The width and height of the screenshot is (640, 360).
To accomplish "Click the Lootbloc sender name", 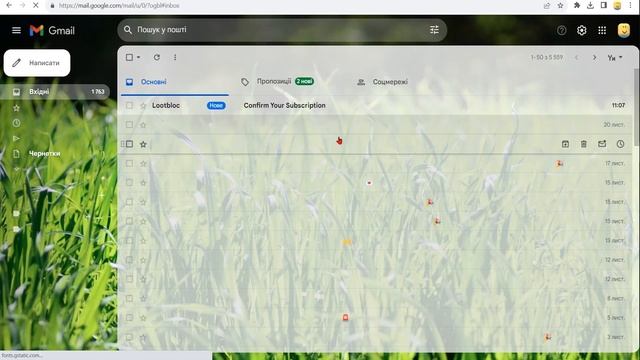I will [x=166, y=105].
